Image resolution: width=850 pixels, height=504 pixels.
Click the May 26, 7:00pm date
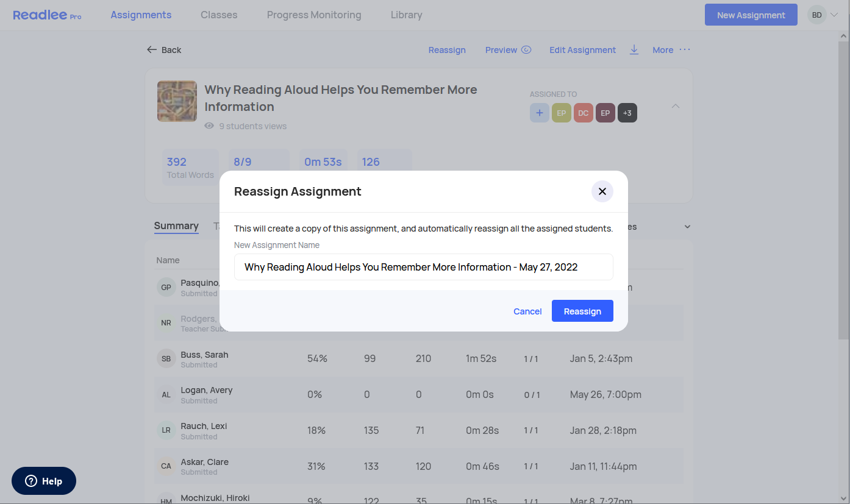(605, 394)
